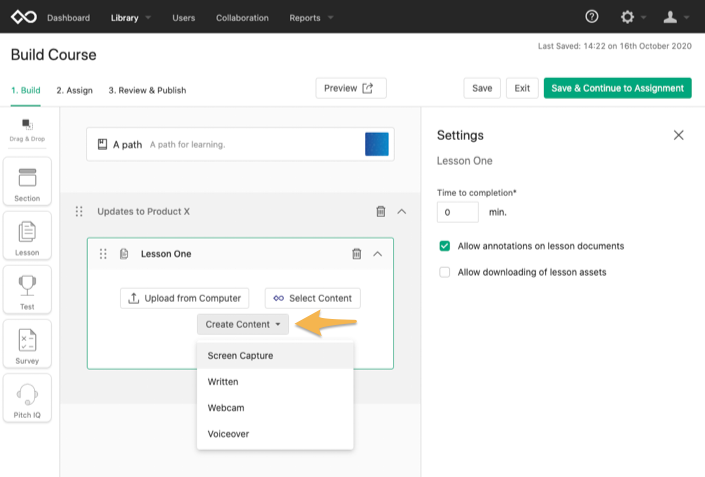
Task: Collapse the Lesson One panel
Action: click(x=378, y=254)
